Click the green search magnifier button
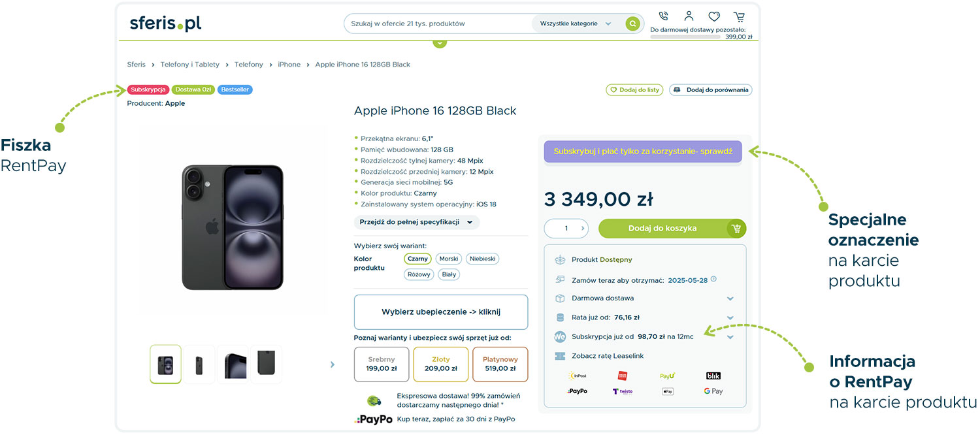The image size is (980, 435). click(x=632, y=24)
